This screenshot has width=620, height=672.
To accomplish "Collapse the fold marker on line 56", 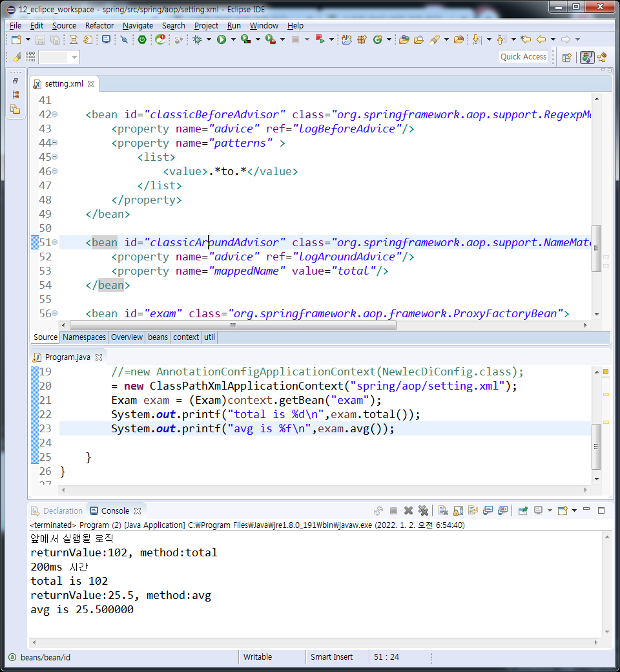I will click(55, 313).
